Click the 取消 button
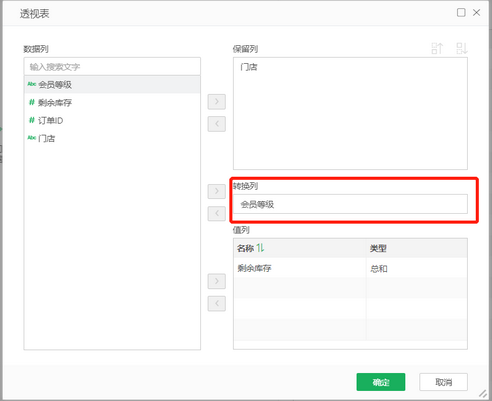Viewport: 492px width, 401px height. tap(443, 382)
